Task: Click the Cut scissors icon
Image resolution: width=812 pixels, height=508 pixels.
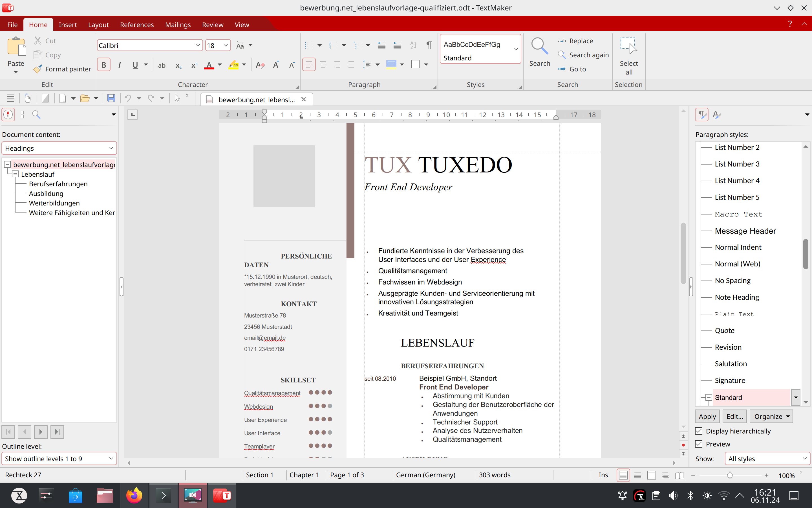Action: click(x=37, y=41)
